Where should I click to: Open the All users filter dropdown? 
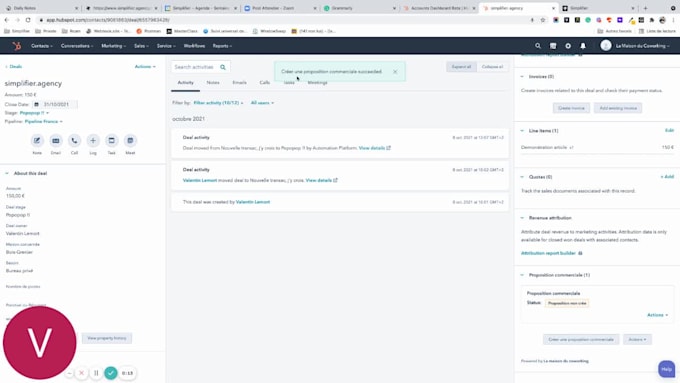tap(262, 103)
